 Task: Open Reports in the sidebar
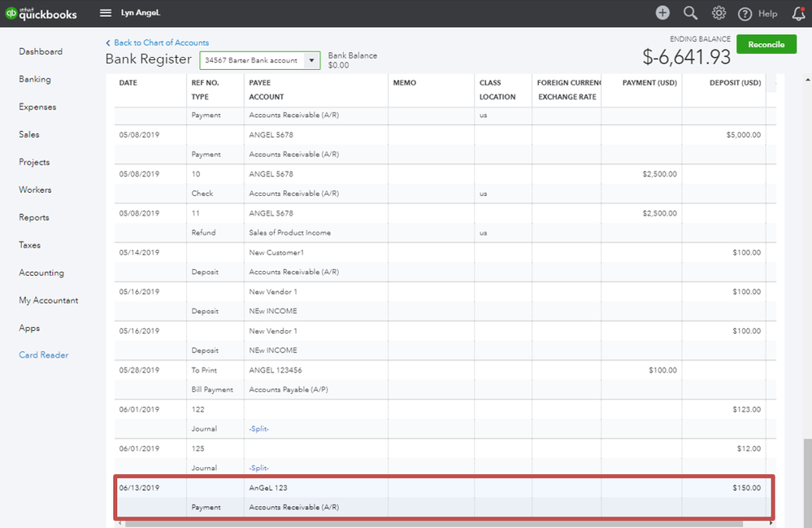(x=34, y=217)
